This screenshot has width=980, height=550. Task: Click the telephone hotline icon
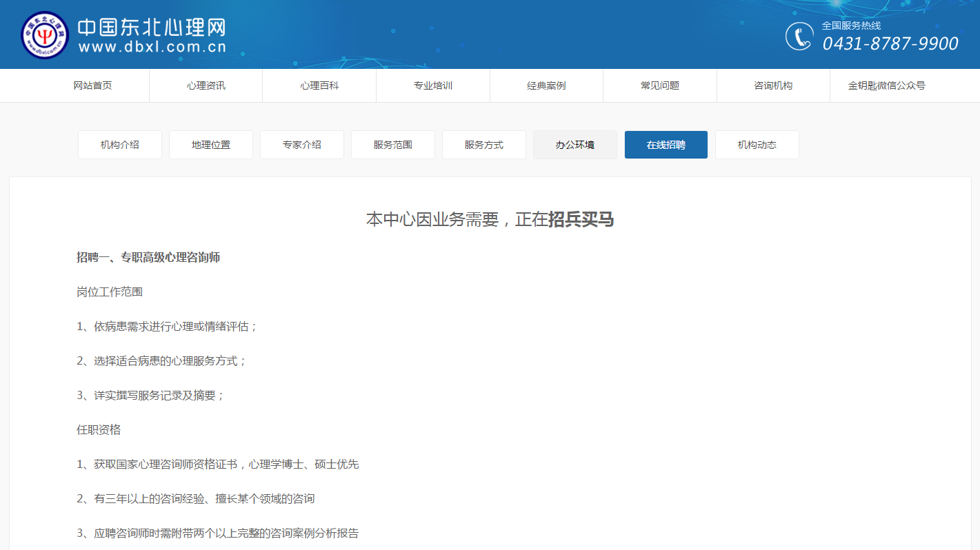799,37
